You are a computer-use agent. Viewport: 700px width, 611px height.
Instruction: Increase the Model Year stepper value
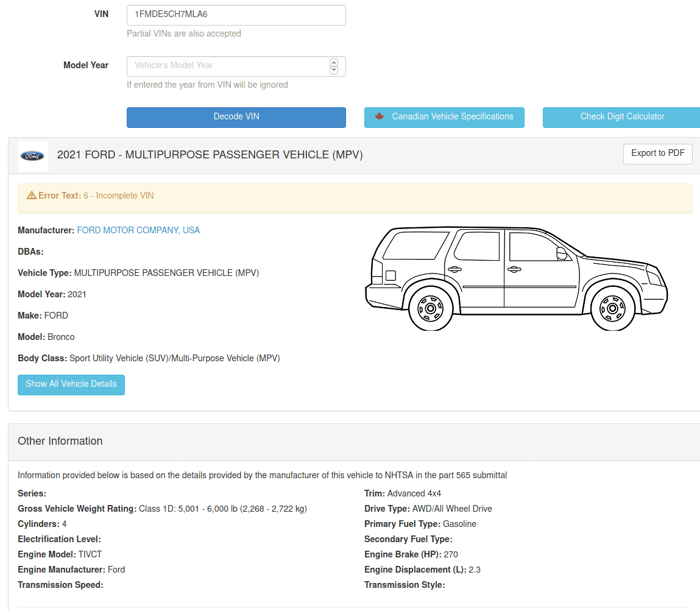click(333, 63)
